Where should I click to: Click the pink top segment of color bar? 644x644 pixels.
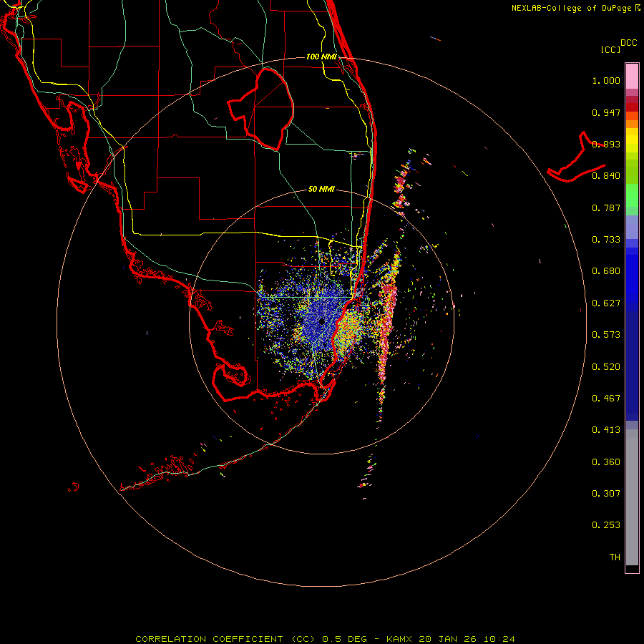coord(632,76)
